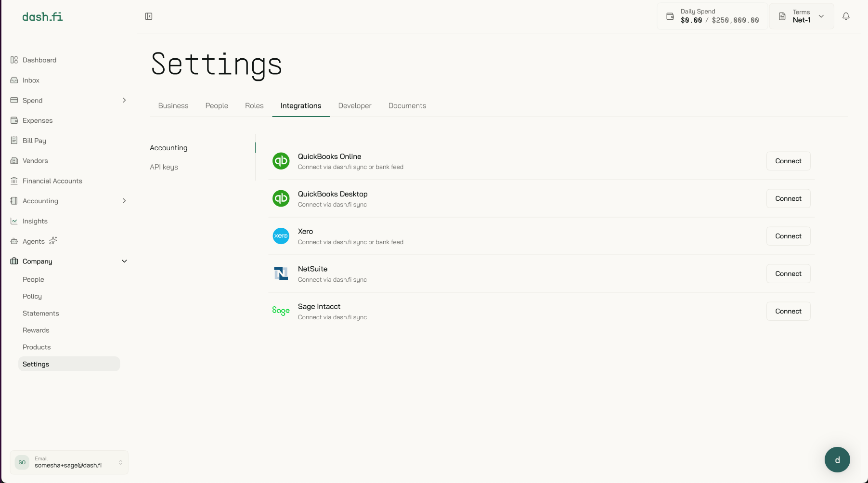Click the Vendors building icon
The width and height of the screenshot is (868, 483).
coord(14,161)
